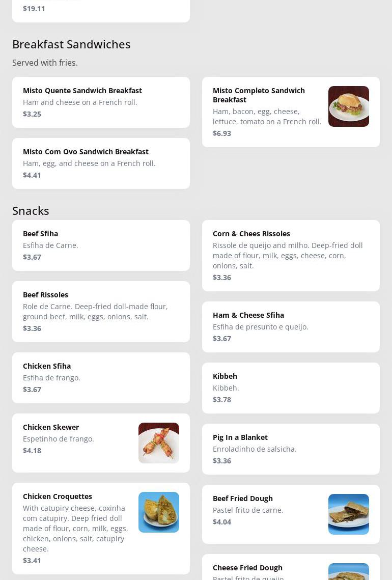This screenshot has height=580, width=392.
Task: Click the Misto Completo Sandwich Breakfast title
Action: coord(259,95)
